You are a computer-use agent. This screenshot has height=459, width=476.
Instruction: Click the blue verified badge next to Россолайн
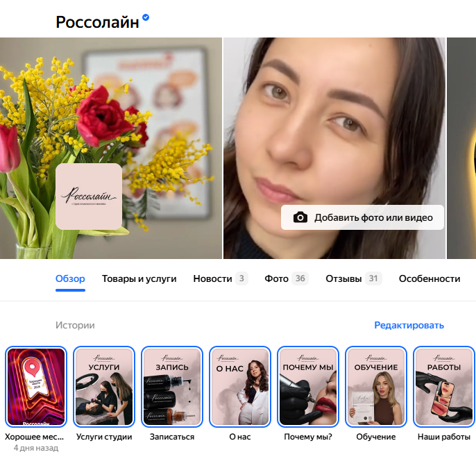coord(146,17)
